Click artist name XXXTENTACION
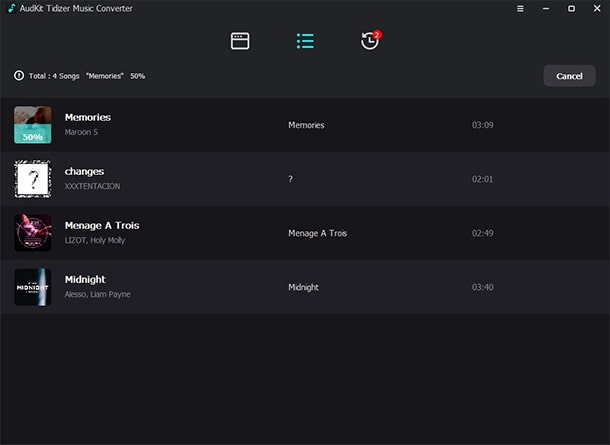The height and width of the screenshot is (445, 610). click(x=92, y=186)
